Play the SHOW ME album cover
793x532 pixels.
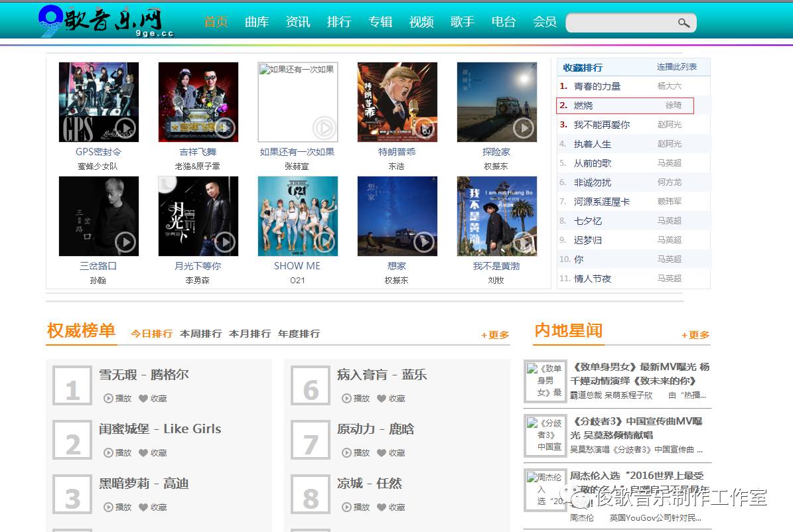[x=298, y=216]
